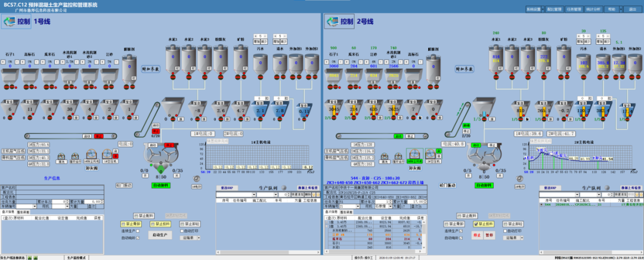Open the 帮助 dropdown arrow

point(621,8)
